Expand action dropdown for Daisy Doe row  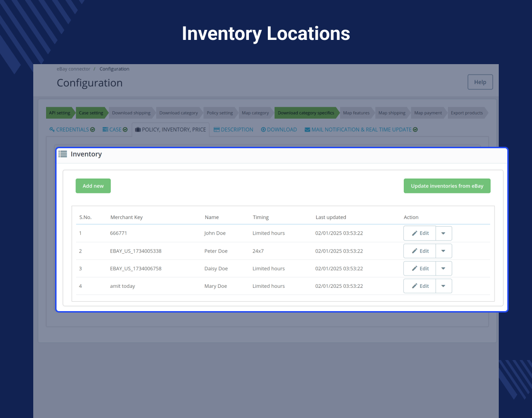point(444,268)
